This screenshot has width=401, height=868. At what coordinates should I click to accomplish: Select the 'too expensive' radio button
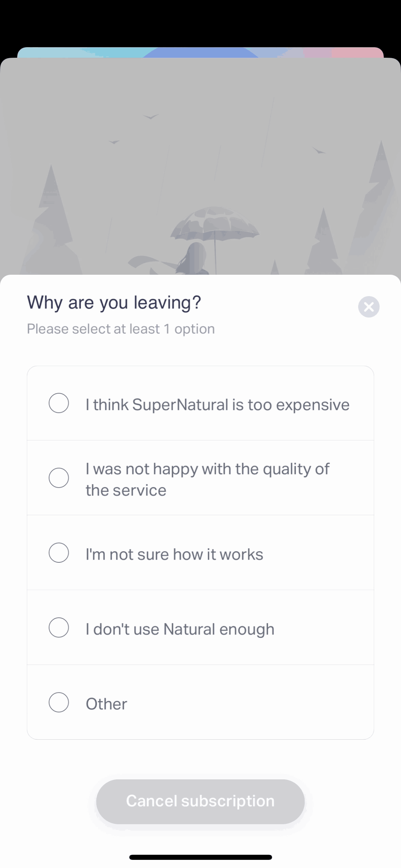[x=59, y=403]
